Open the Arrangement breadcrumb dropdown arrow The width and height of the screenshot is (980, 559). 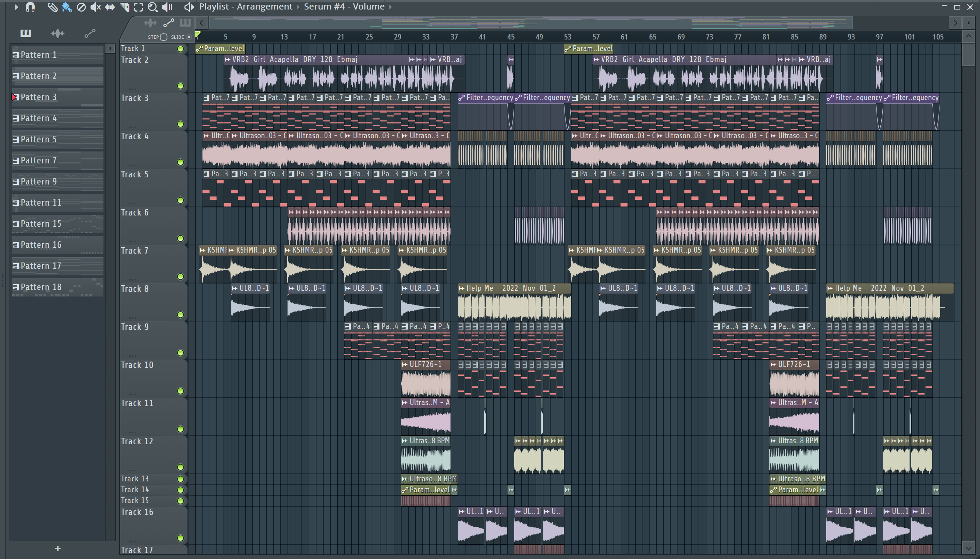[298, 7]
